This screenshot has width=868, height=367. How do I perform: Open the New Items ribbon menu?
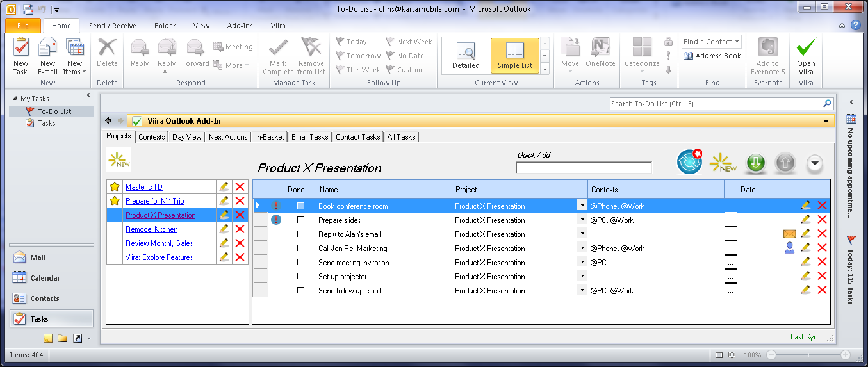(x=74, y=56)
